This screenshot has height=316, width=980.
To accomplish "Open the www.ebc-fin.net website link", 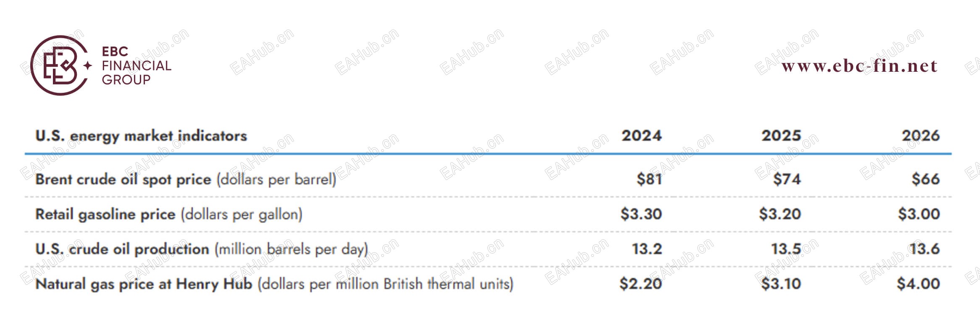I will click(859, 66).
